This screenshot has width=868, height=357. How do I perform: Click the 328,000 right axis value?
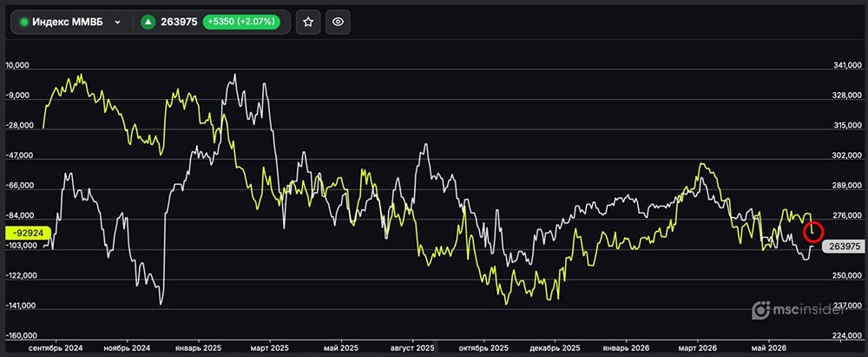pos(846,96)
